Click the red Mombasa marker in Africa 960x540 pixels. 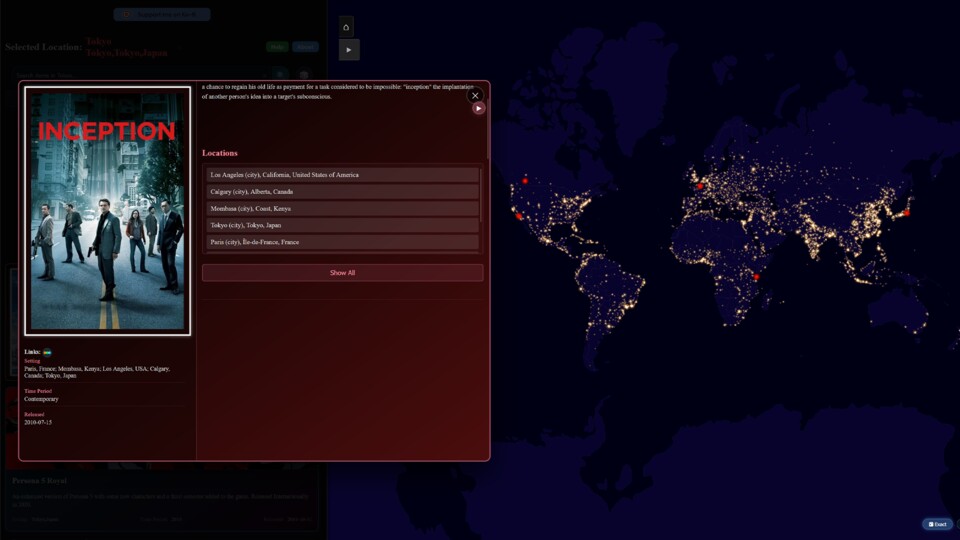coord(756,277)
